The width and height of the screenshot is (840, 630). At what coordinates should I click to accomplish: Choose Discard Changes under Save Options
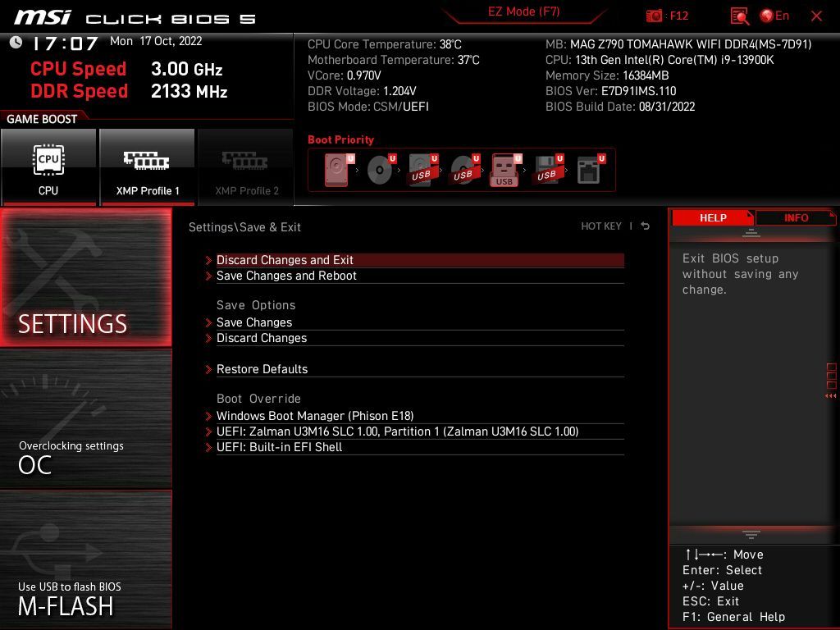point(420,338)
